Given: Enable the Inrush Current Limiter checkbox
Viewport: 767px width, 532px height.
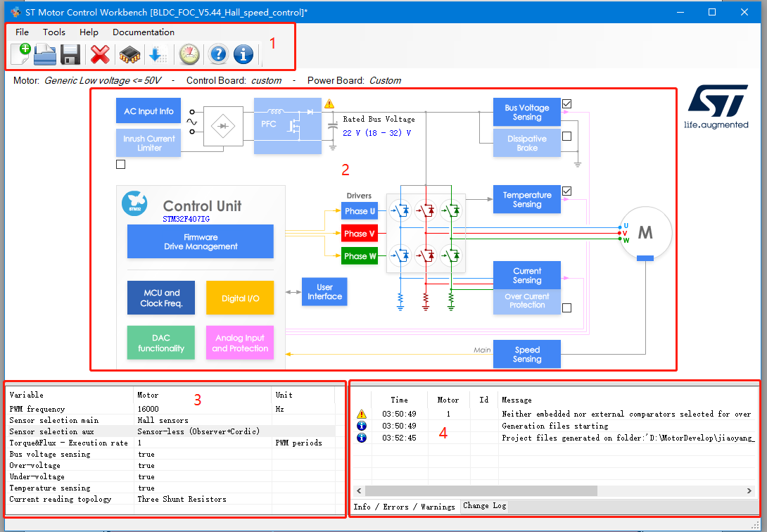Looking at the screenshot, I should (121, 164).
